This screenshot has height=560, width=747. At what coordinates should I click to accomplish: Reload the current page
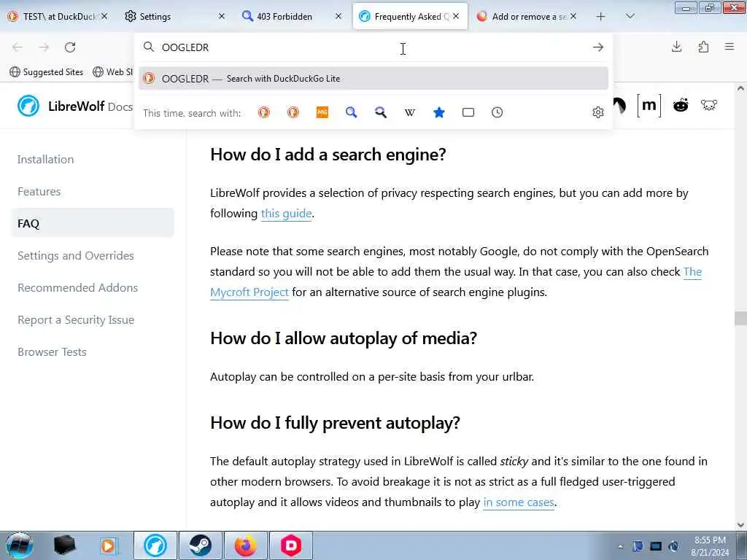(x=70, y=47)
